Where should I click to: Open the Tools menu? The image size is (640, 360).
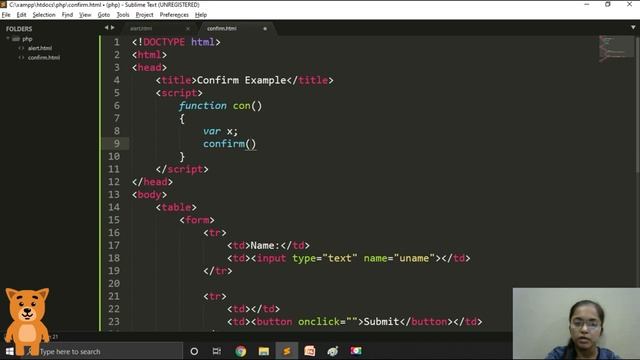[x=123, y=15]
